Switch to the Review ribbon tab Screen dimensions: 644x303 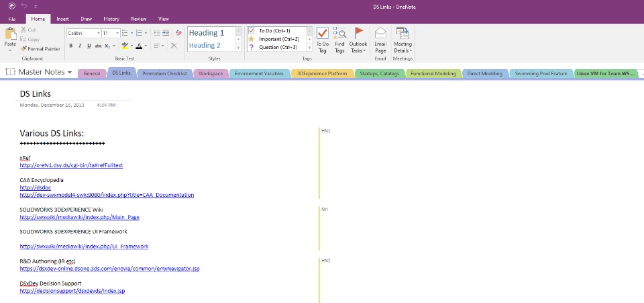pos(139,19)
